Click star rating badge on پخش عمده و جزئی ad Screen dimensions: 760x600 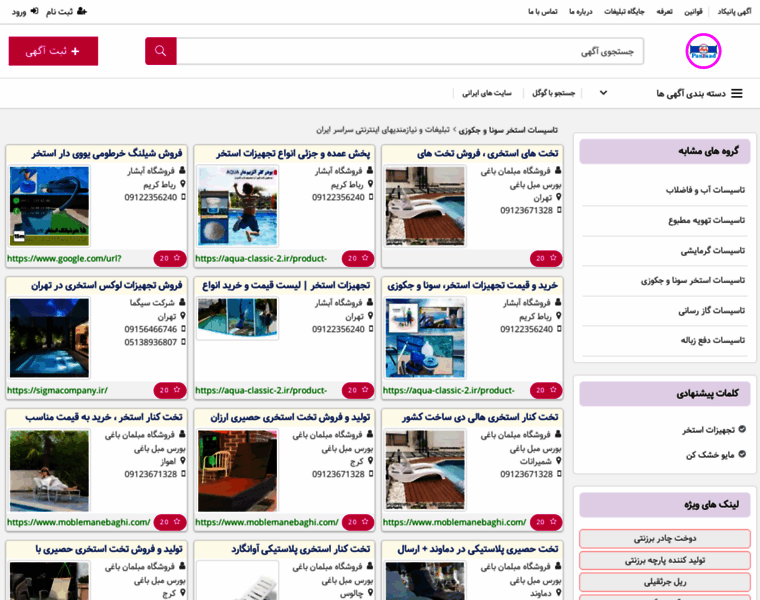coord(358,258)
